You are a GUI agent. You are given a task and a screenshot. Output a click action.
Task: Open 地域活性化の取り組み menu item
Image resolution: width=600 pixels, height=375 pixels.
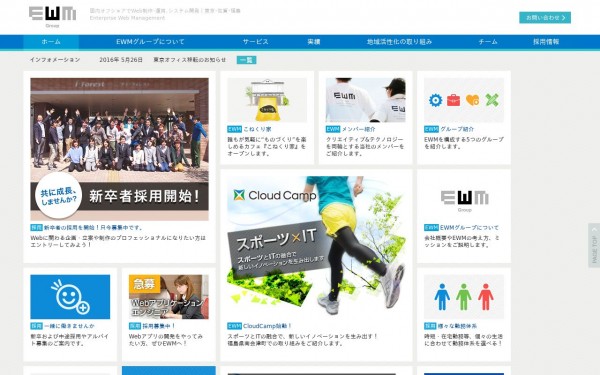click(399, 42)
